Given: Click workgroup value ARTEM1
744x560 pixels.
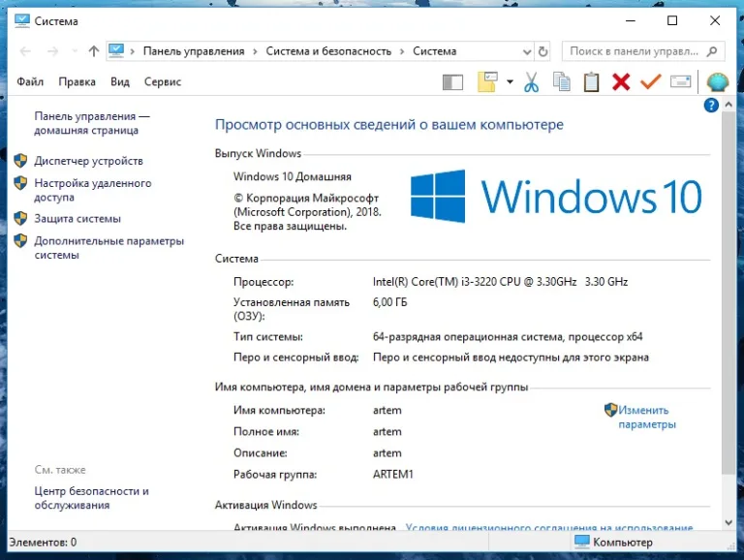Looking at the screenshot, I should pos(393,474).
